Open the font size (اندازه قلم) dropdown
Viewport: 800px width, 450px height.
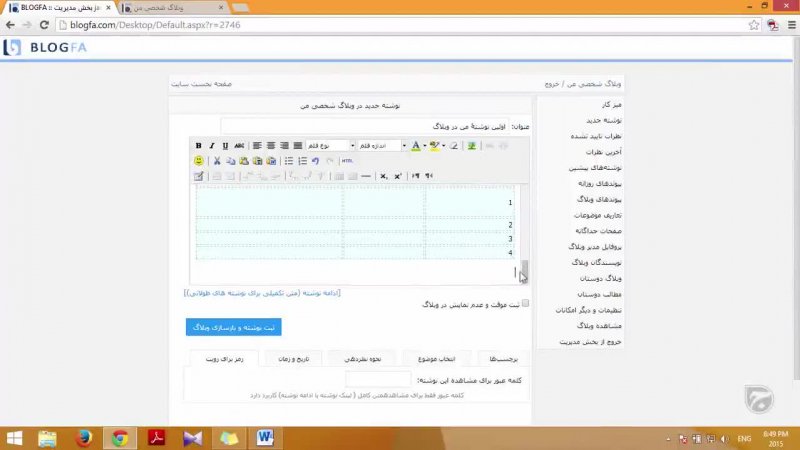[x=382, y=146]
